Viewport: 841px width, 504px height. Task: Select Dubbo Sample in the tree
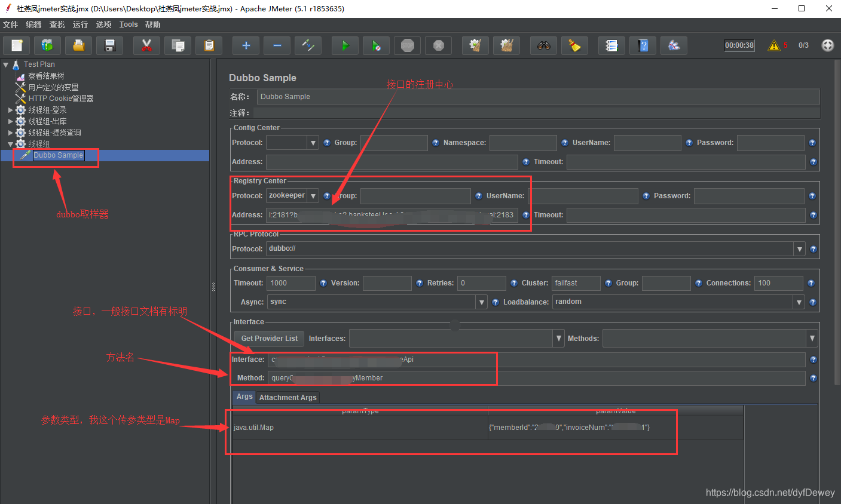tap(58, 155)
